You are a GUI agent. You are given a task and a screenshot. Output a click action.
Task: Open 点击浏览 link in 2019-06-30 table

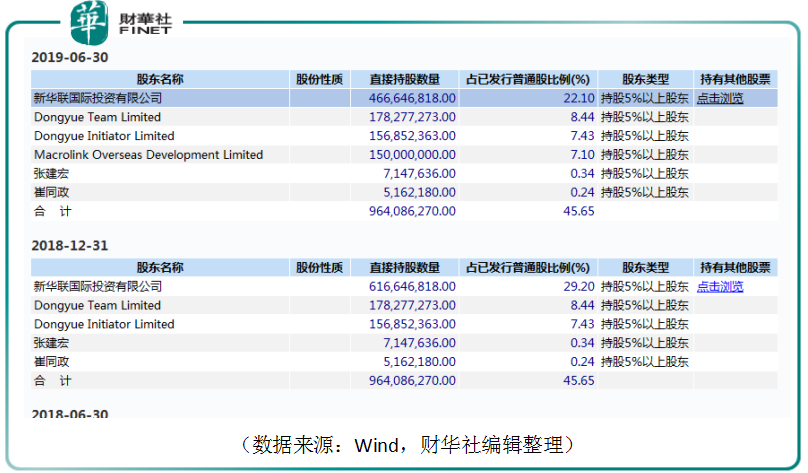[720, 98]
